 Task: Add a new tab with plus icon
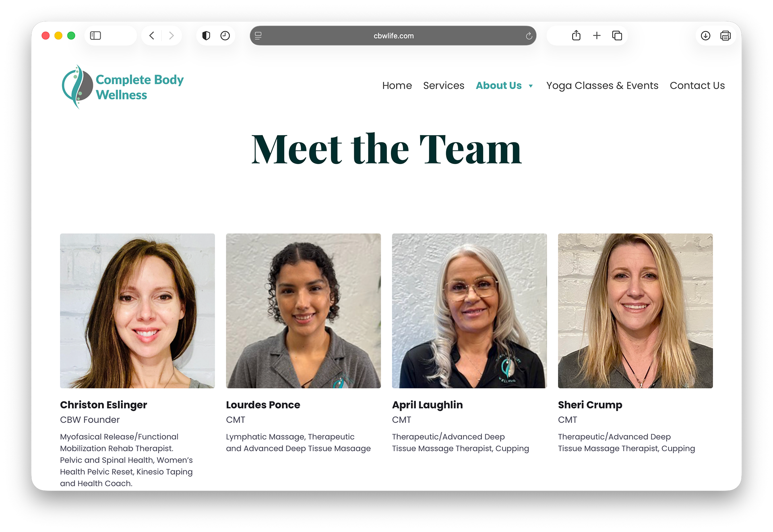click(x=597, y=36)
